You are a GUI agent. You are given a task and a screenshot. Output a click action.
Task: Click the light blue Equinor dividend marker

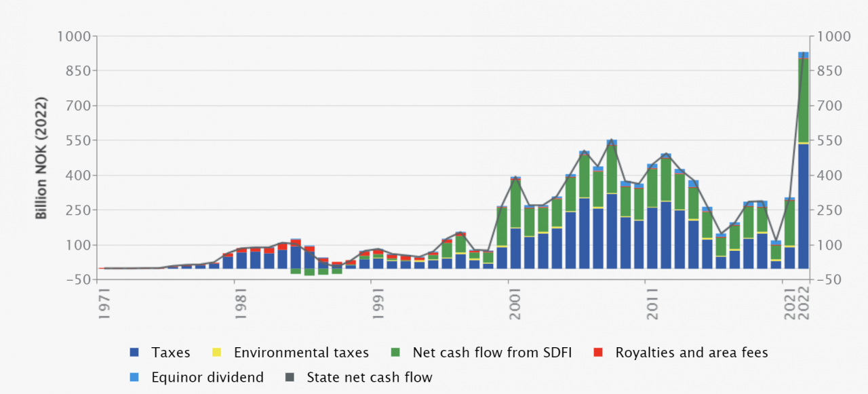tap(134, 378)
